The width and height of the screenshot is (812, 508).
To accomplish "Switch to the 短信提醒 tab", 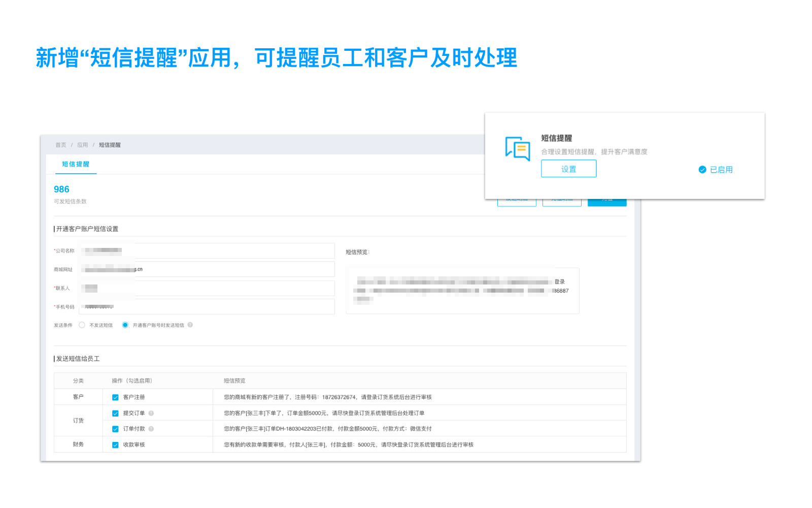I will pos(76,164).
